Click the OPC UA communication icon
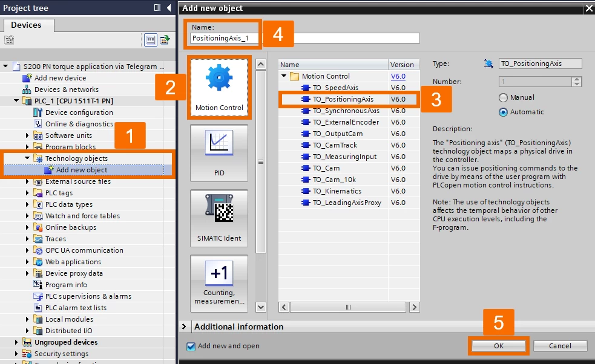Viewport: 595px width, 364px height. pos(38,250)
